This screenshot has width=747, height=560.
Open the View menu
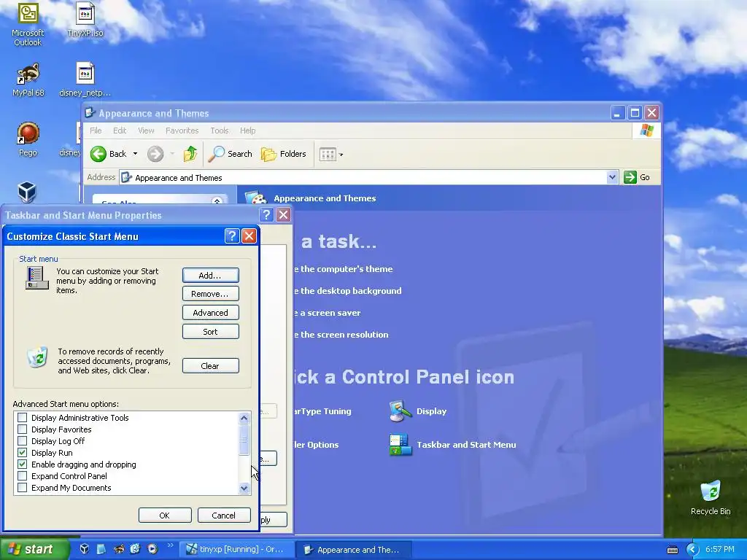click(x=146, y=131)
